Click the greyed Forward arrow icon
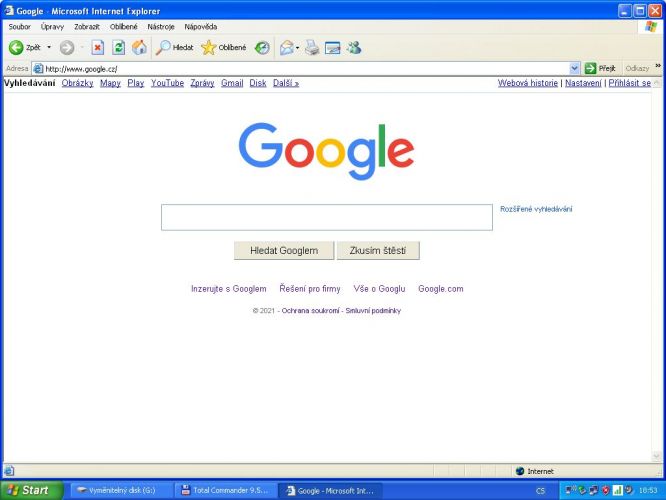The height and width of the screenshot is (500, 666). tap(67, 48)
